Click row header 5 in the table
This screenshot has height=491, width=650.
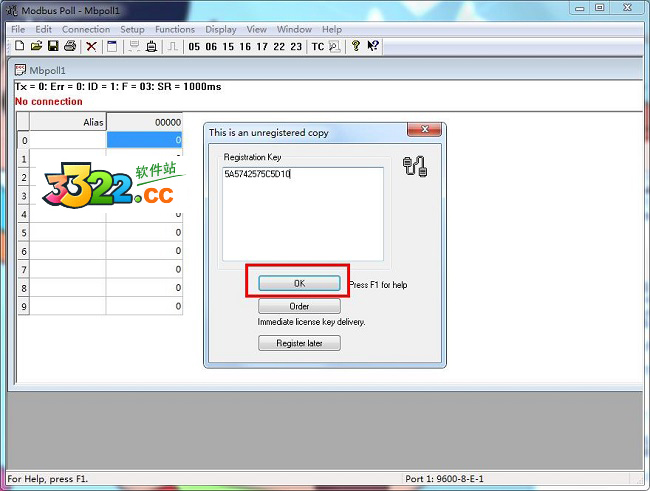[x=24, y=233]
